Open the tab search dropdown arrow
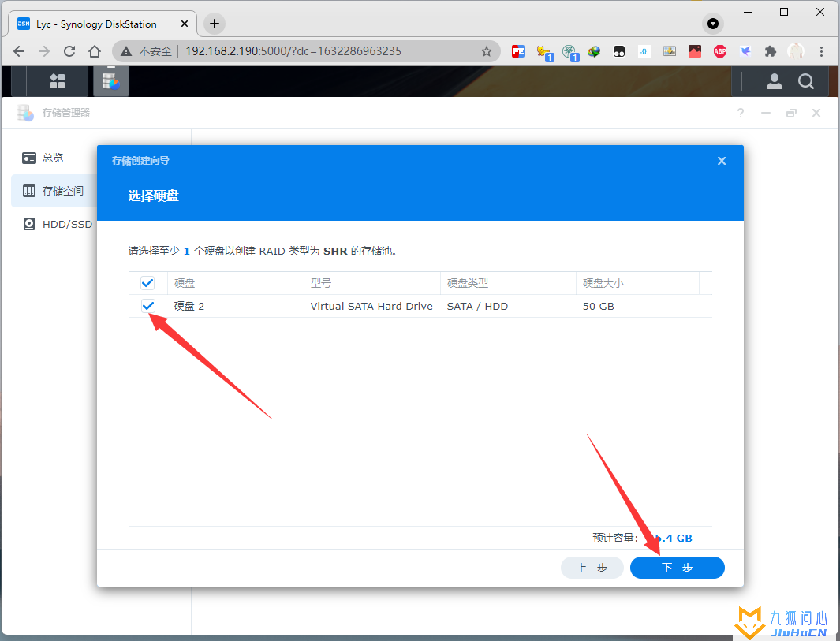The width and height of the screenshot is (840, 641). pyautogui.click(x=712, y=24)
